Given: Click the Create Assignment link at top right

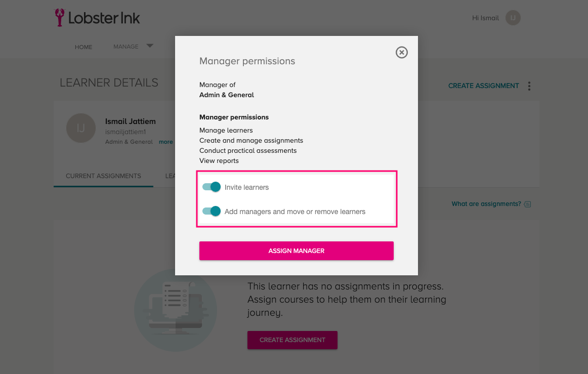Looking at the screenshot, I should coord(483,86).
